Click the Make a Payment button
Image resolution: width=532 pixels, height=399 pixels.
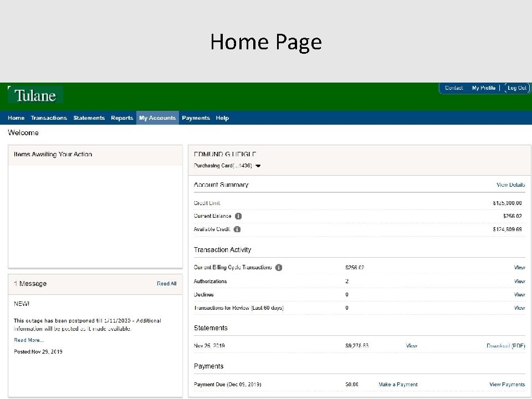pyautogui.click(x=398, y=384)
